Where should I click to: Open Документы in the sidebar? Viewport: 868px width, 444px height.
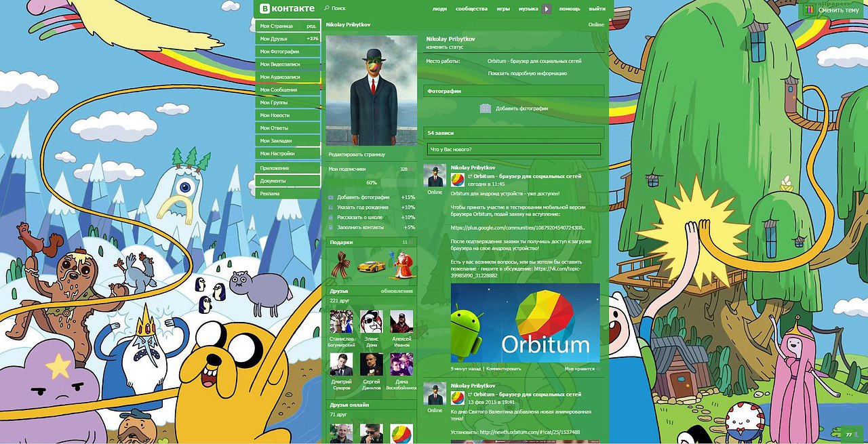click(x=288, y=181)
